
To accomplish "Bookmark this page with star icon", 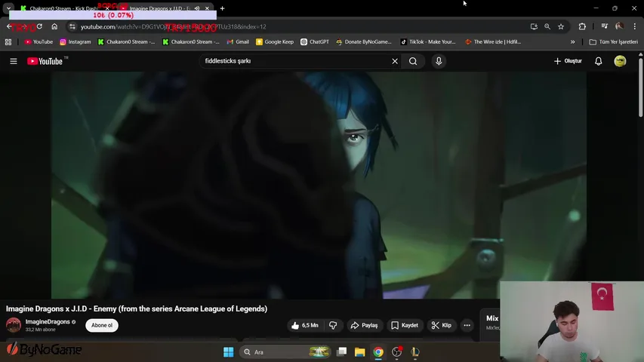I will (561, 26).
